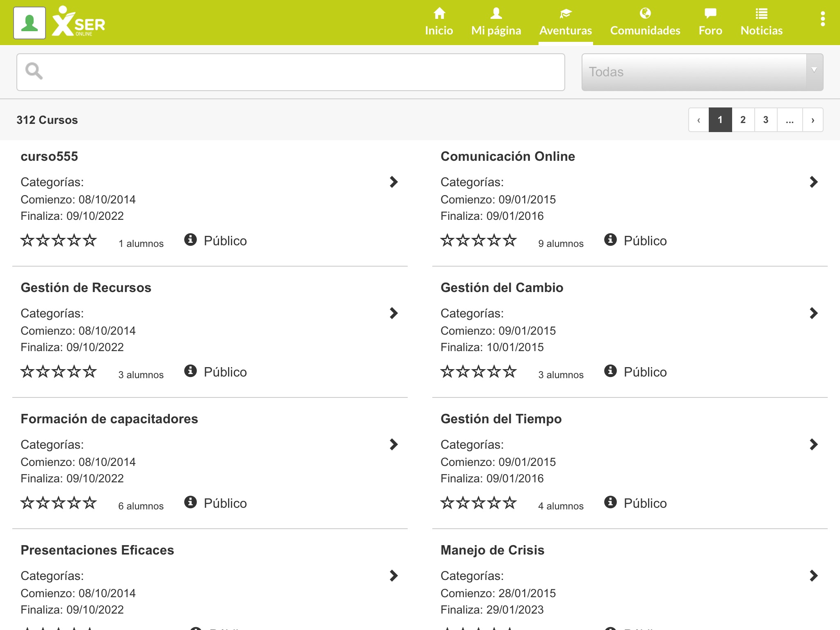Expand Comunicación Online course arrow
840x630 pixels.
[814, 182]
